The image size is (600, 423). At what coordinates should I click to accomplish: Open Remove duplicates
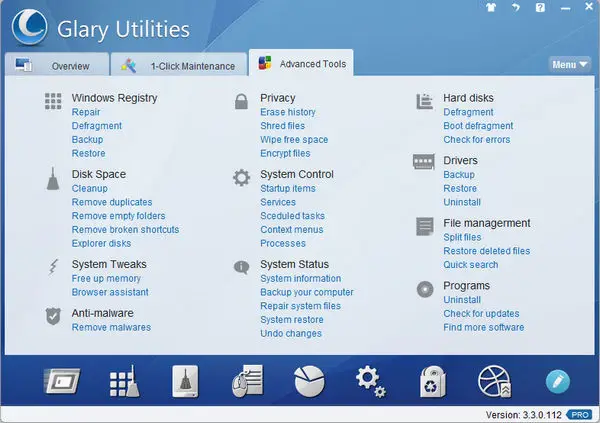[x=112, y=202]
